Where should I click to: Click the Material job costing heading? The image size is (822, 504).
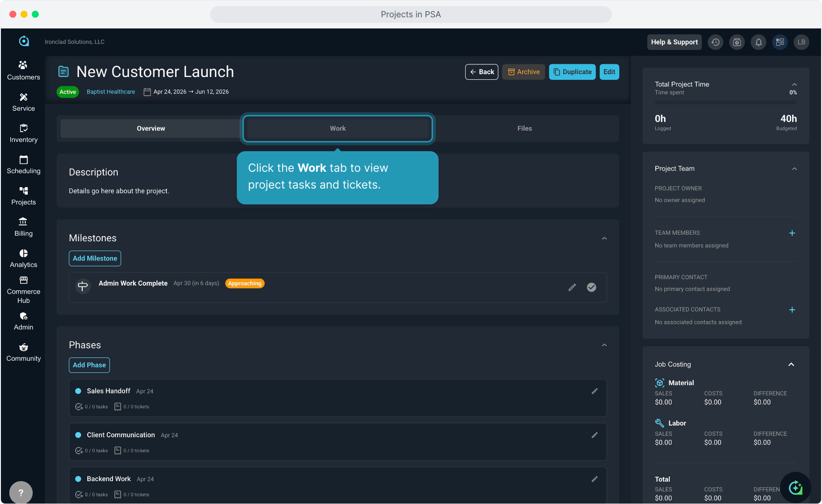click(681, 383)
